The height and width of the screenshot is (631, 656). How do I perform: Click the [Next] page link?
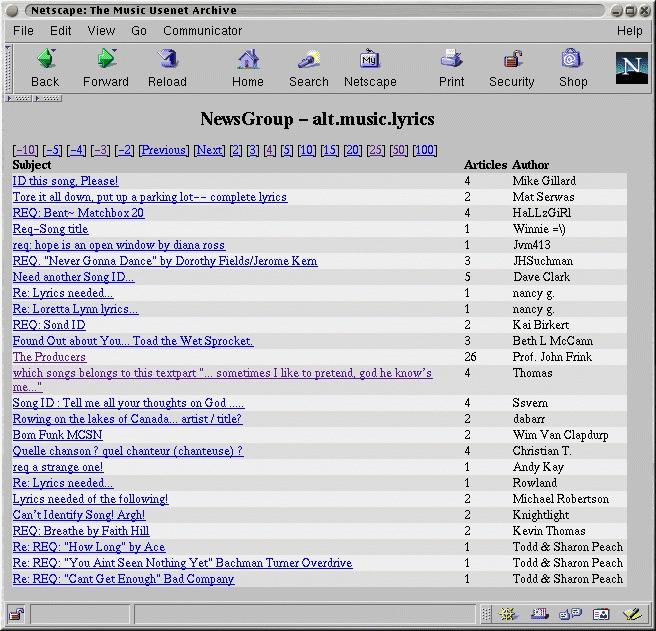point(209,151)
